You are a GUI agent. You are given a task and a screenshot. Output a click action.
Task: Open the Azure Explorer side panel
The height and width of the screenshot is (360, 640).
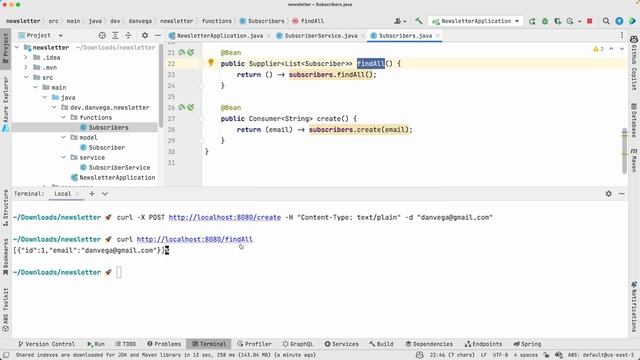coord(6,104)
